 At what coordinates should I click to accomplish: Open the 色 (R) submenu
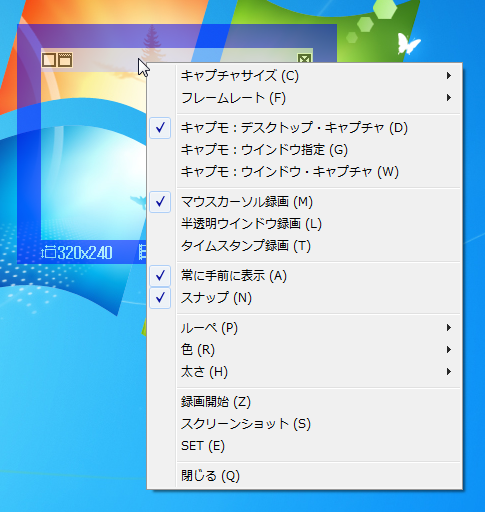coord(304,350)
